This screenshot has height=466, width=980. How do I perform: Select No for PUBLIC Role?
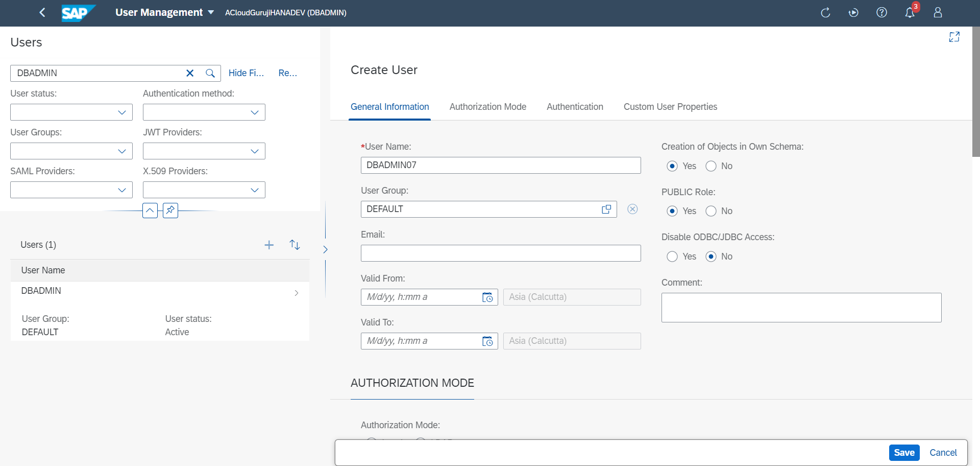pyautogui.click(x=711, y=211)
